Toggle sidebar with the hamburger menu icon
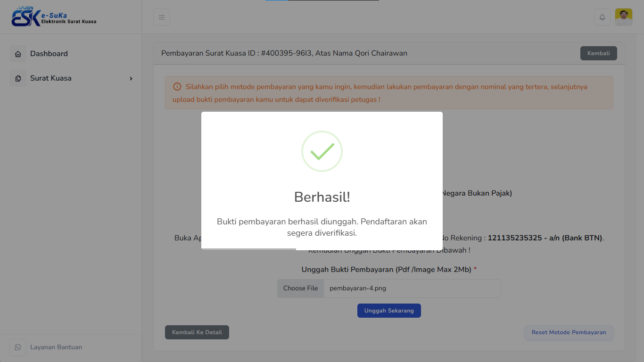 162,17
